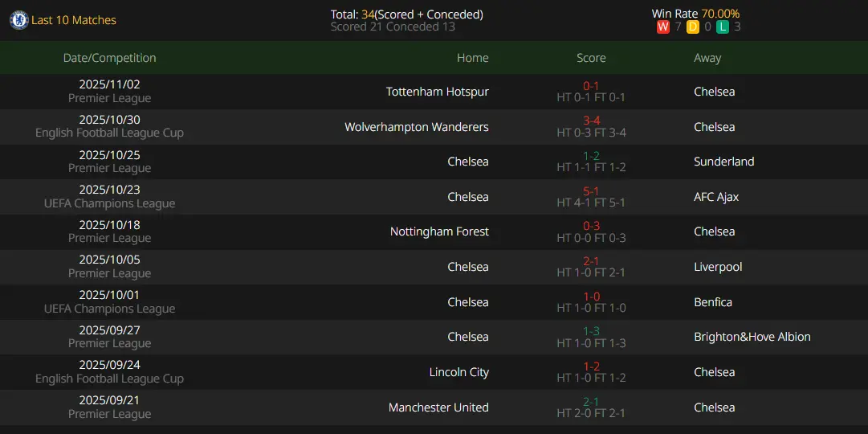Click Sunderland in the Away column

tap(723, 162)
